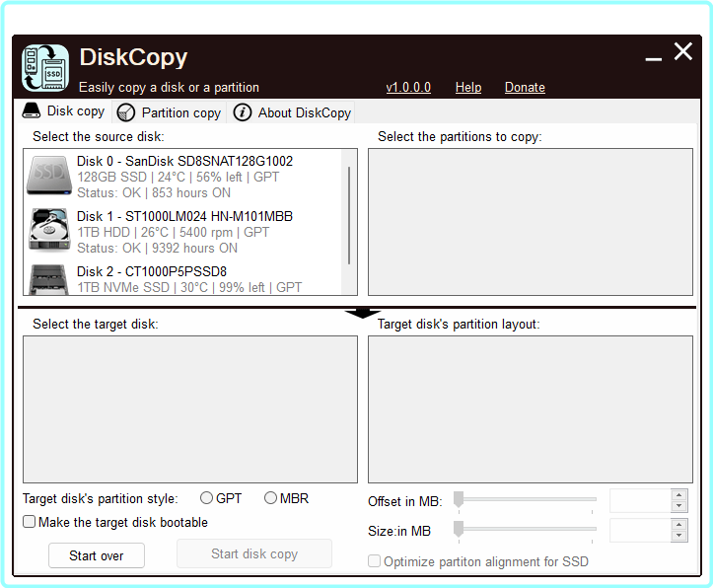Click the down arrow between source and target
The width and height of the screenshot is (713, 588).
[362, 313]
